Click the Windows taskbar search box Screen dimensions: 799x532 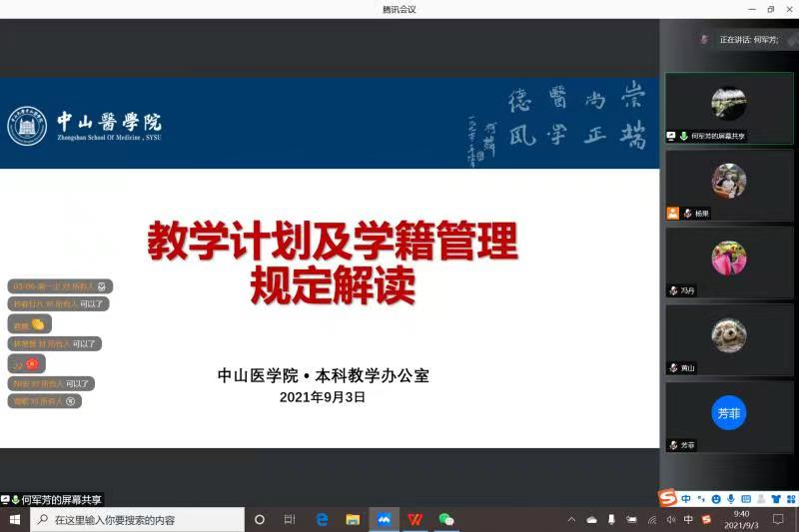138,520
